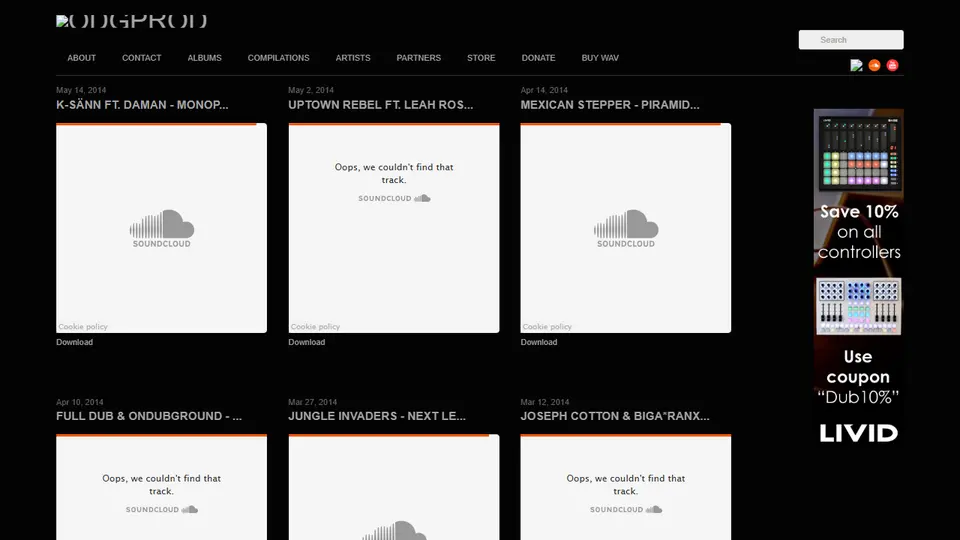Open the red YouTube social icon
Image resolution: width=960 pixels, height=540 pixels.
(892, 66)
